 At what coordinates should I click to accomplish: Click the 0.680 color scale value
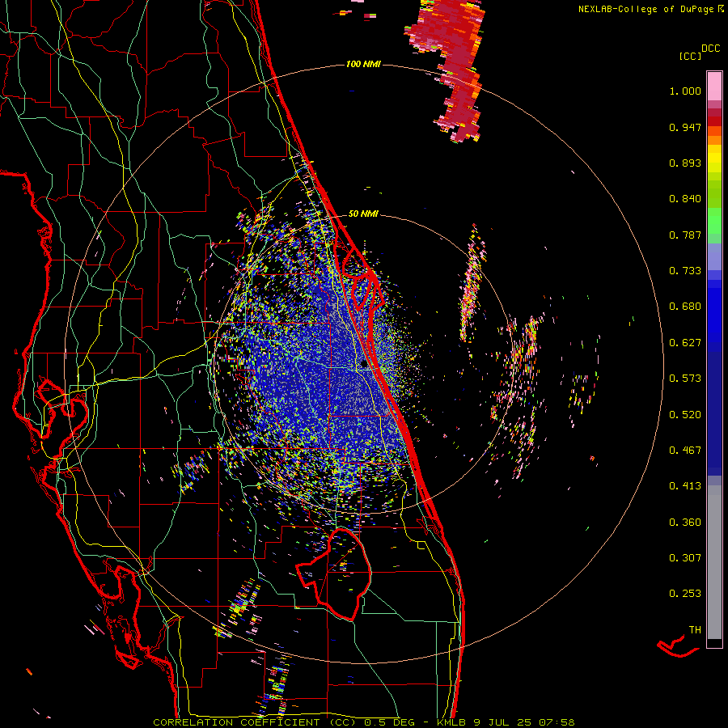685,307
